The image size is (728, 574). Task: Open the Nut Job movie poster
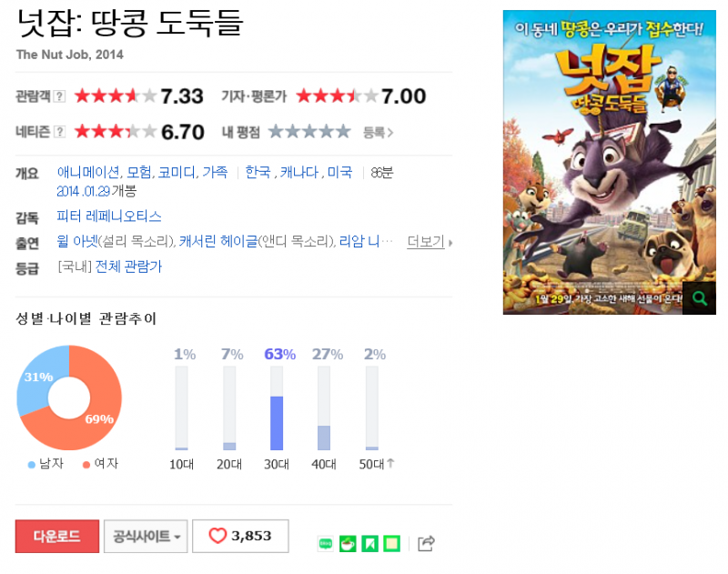[x=610, y=163]
